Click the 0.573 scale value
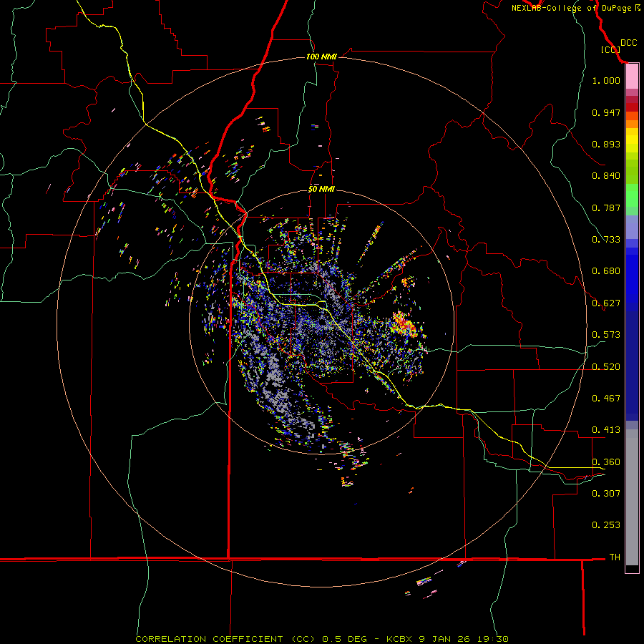 [606, 335]
